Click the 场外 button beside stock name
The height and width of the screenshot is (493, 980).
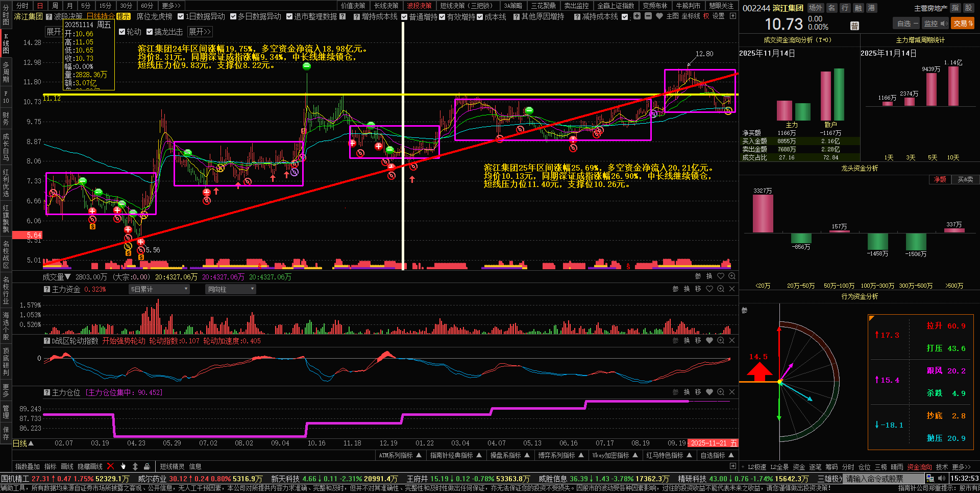pyautogui.click(x=816, y=8)
